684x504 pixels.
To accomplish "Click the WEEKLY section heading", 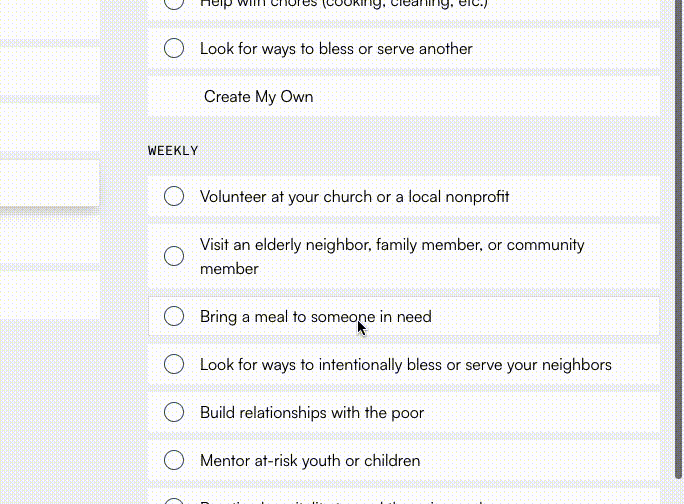I will tap(173, 151).
